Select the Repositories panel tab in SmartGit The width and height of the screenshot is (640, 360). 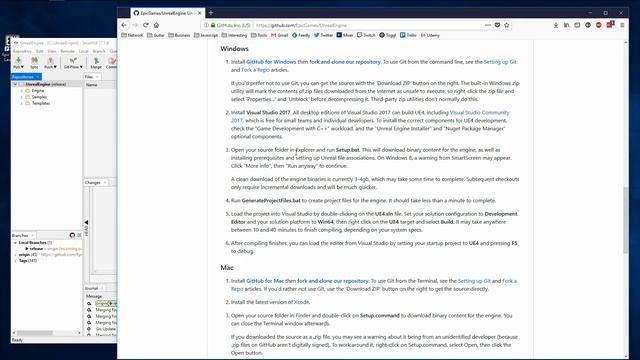(x=26, y=77)
